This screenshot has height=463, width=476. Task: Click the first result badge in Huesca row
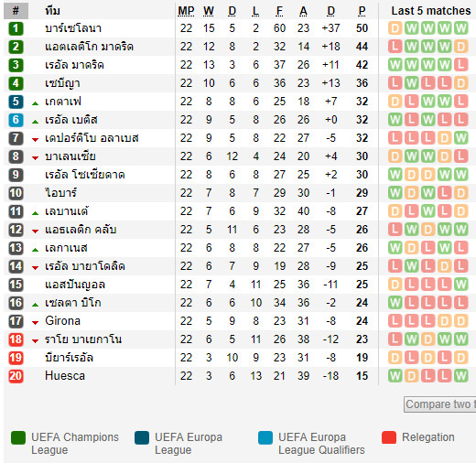pyautogui.click(x=395, y=376)
